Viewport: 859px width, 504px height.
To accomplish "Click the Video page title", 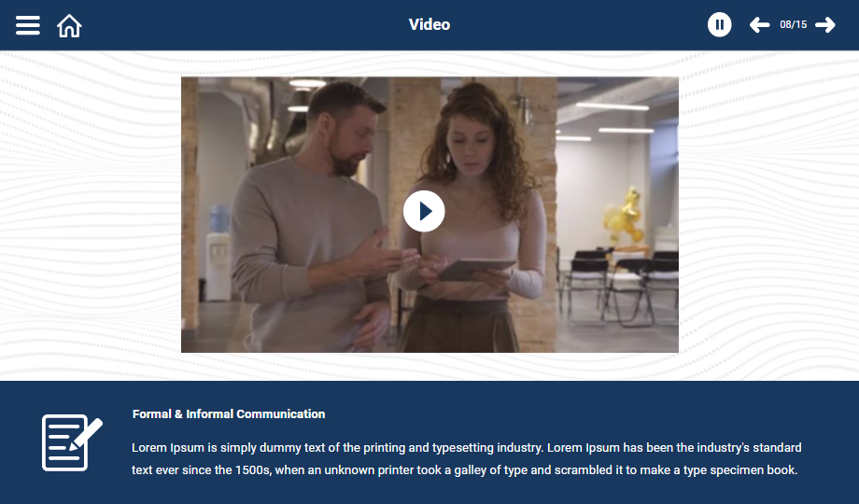I will (x=429, y=24).
